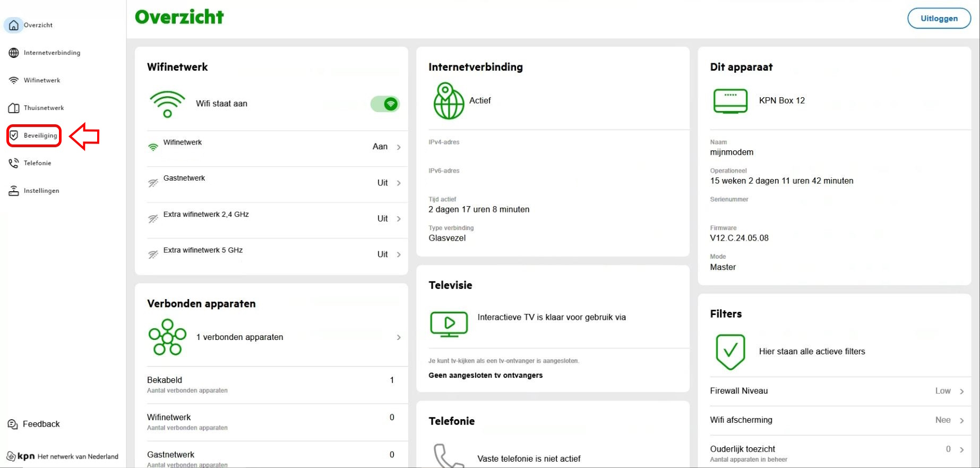Click the disabled wifi icon beside Extra wifinetwerk 2,4 GHz
Image resolution: width=980 pixels, height=468 pixels.
[x=153, y=219]
